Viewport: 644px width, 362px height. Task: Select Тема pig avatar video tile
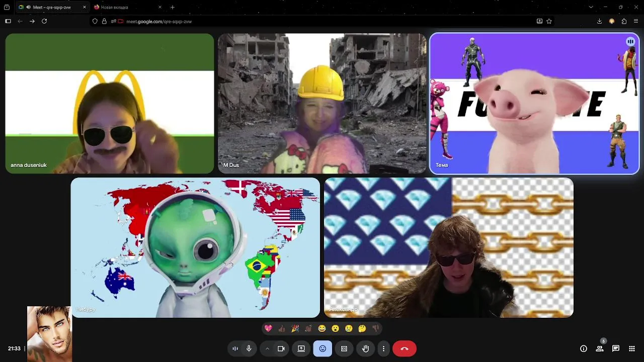pos(534,104)
